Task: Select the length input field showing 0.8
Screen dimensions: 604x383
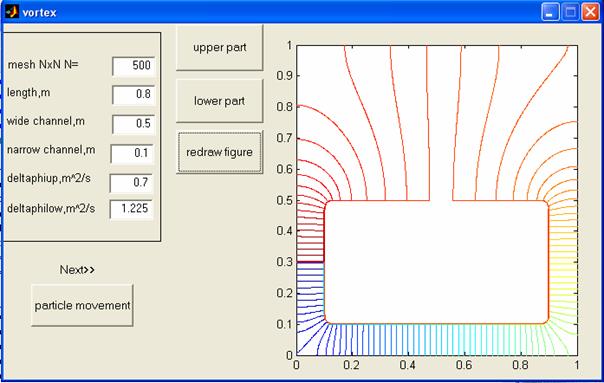Action: [133, 94]
